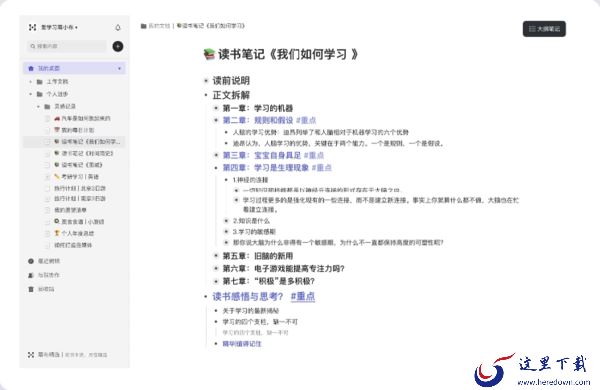600x390 pixels.
Task: Collapse the 个人进步 folder arrow
Action: point(31,94)
